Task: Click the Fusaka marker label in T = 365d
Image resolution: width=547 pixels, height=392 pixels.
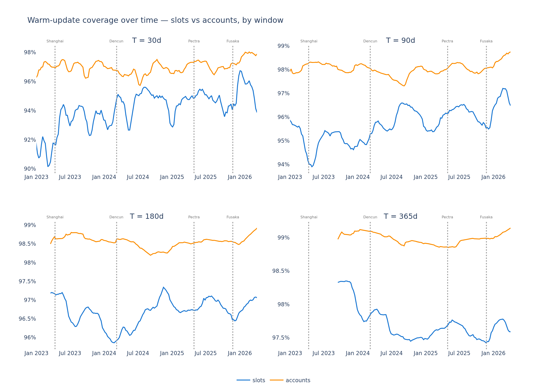Action: tap(486, 217)
